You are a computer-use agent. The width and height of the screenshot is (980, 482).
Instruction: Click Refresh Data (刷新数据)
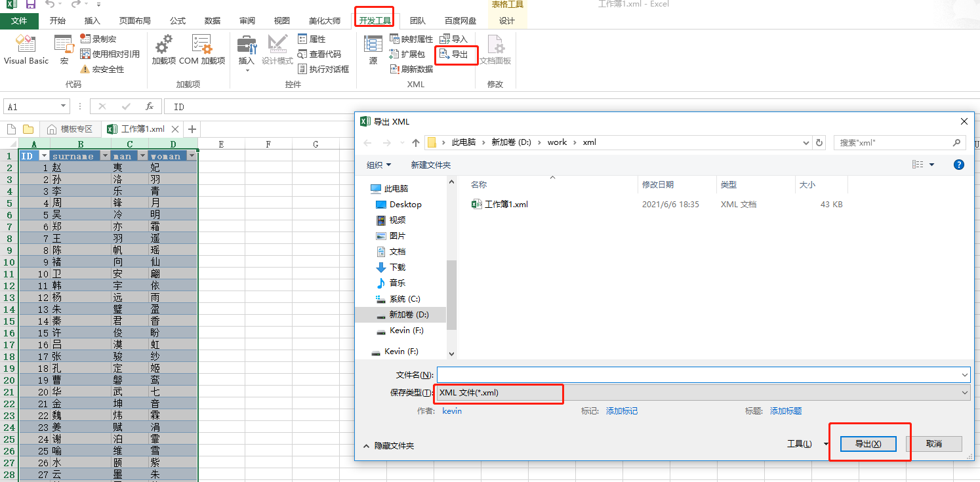(x=411, y=69)
